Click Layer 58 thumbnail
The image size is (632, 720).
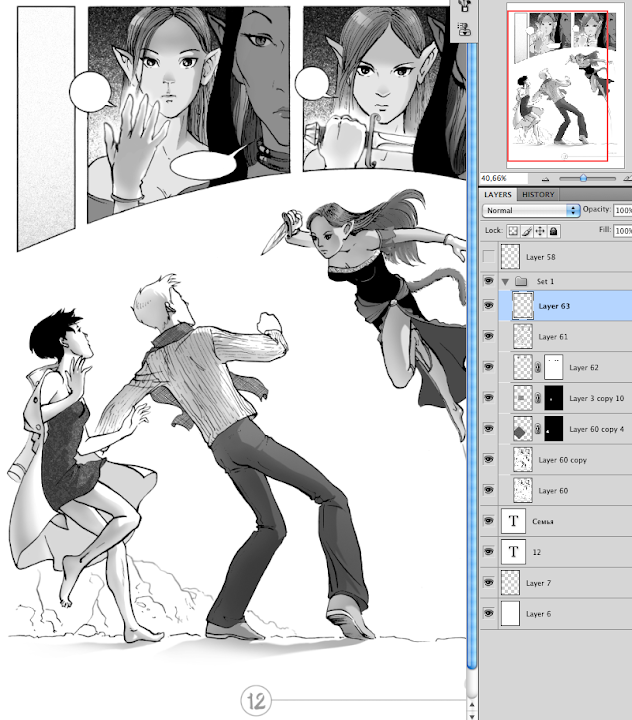pyautogui.click(x=510, y=257)
